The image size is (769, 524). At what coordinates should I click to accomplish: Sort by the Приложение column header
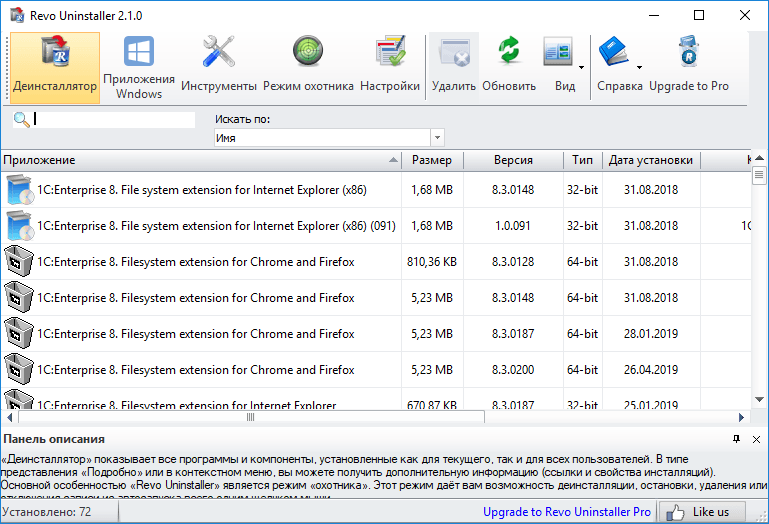[201, 160]
